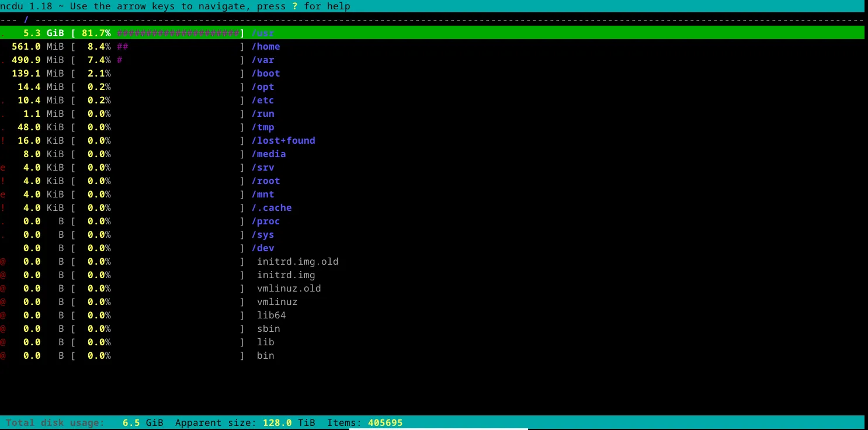Click the 16.0 KiB size value

(x=41, y=141)
